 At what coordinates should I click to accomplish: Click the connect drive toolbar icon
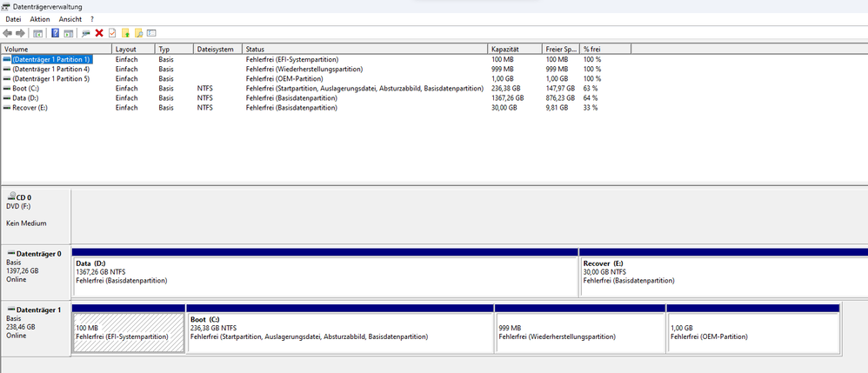point(86,33)
